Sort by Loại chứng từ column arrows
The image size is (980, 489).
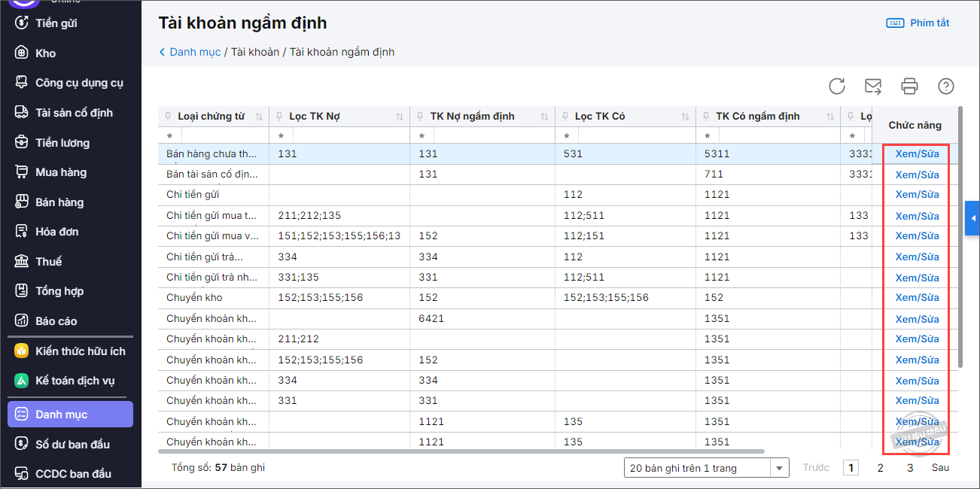pyautogui.click(x=259, y=117)
